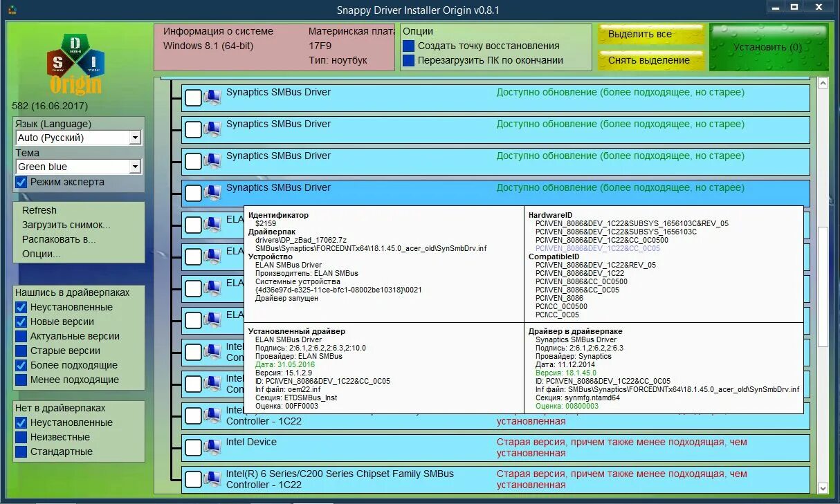Click the SDI Origin logo

(75, 64)
